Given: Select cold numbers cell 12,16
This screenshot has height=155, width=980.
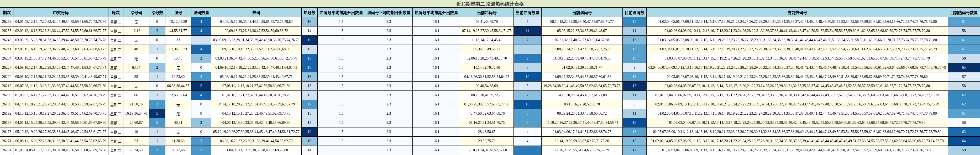Looking at the screenshot, I should point(136,31).
